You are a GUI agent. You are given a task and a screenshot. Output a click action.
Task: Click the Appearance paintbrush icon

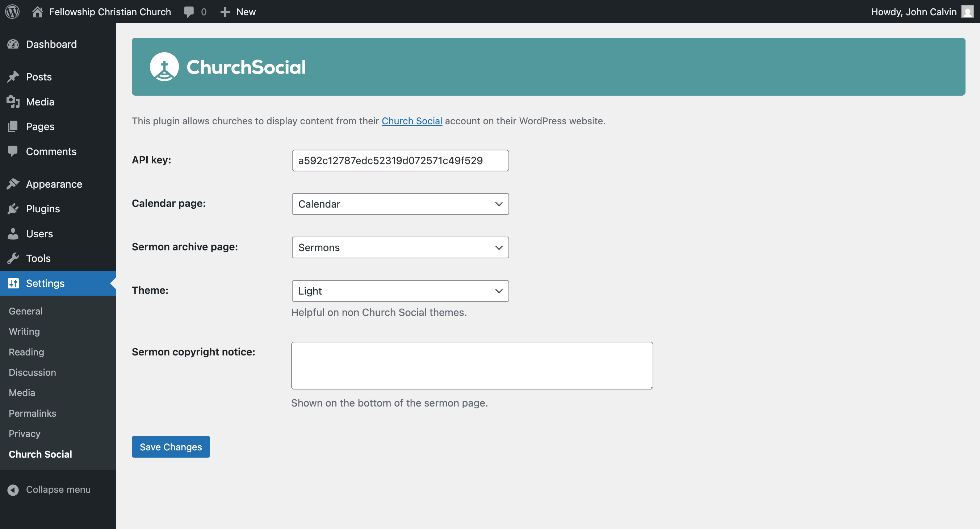[x=13, y=184]
